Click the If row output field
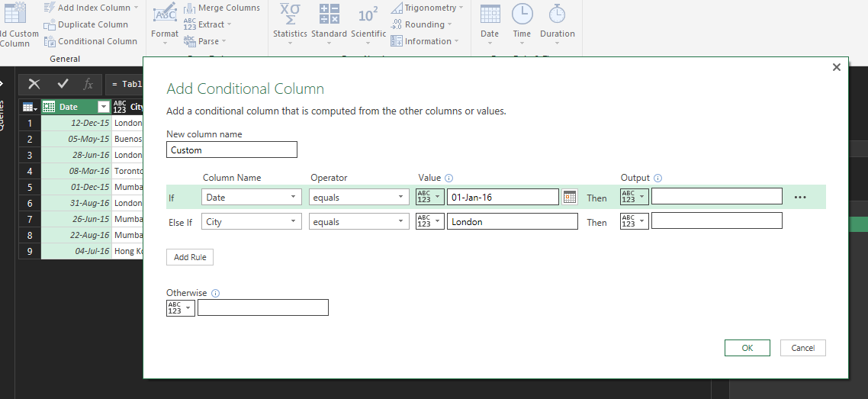Viewport: 868px width, 399px height. (717, 197)
